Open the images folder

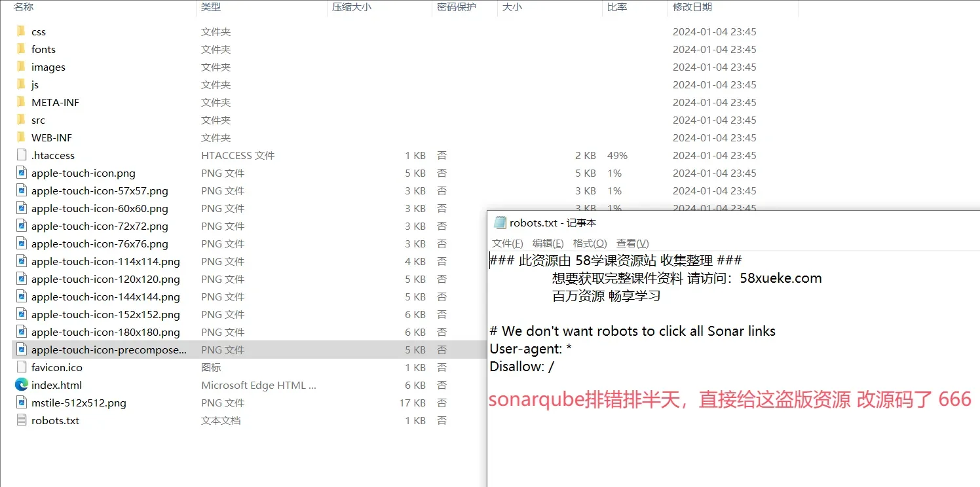[48, 66]
